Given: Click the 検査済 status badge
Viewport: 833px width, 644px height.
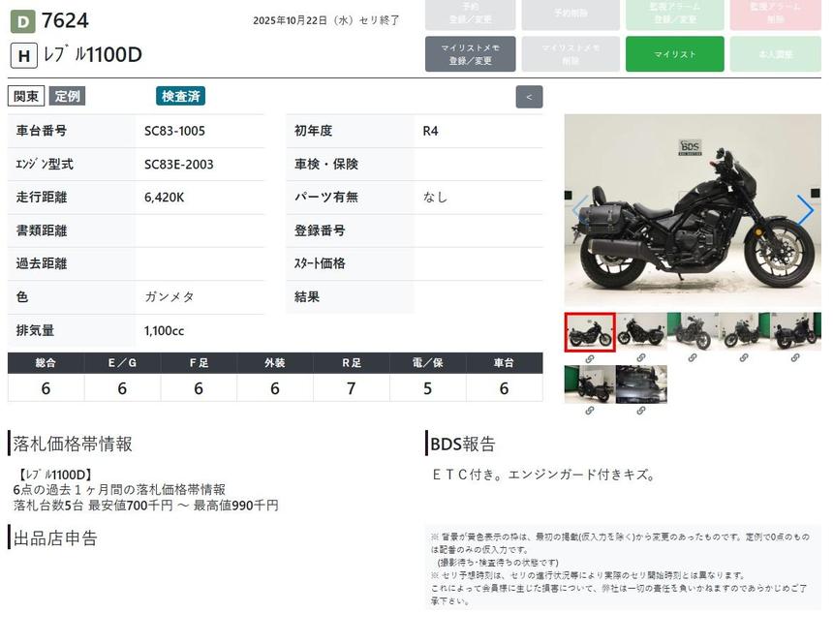Looking at the screenshot, I should (180, 96).
